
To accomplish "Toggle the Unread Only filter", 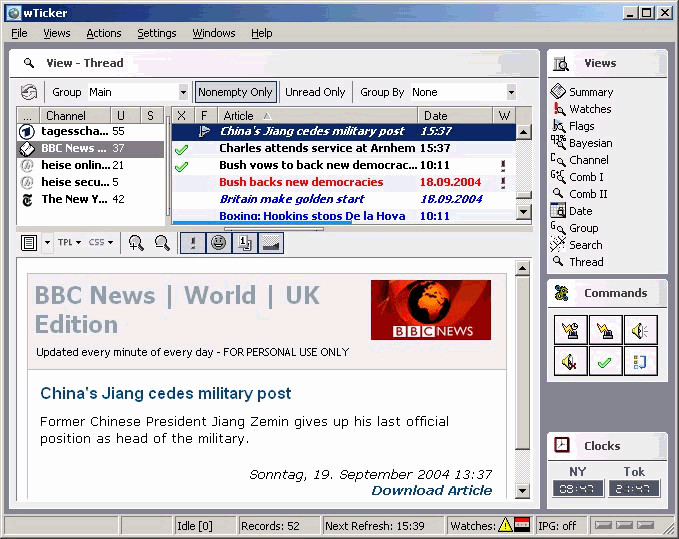I will click(315, 92).
